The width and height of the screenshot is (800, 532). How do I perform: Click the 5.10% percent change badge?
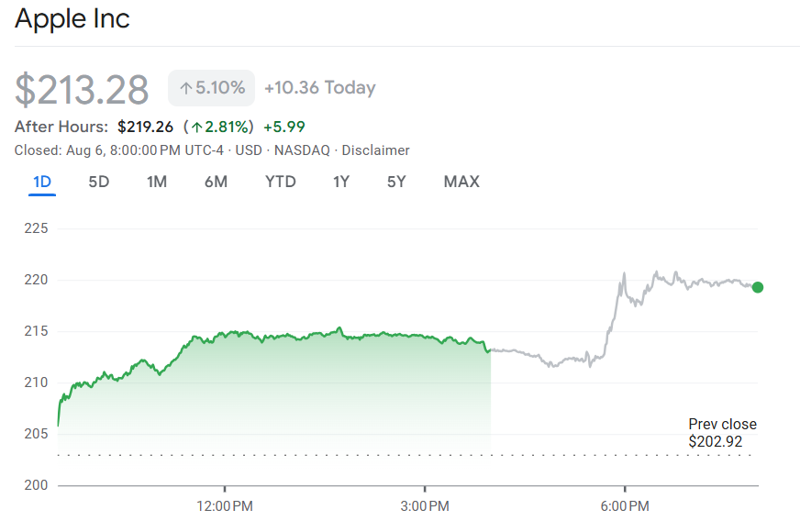[x=212, y=88]
